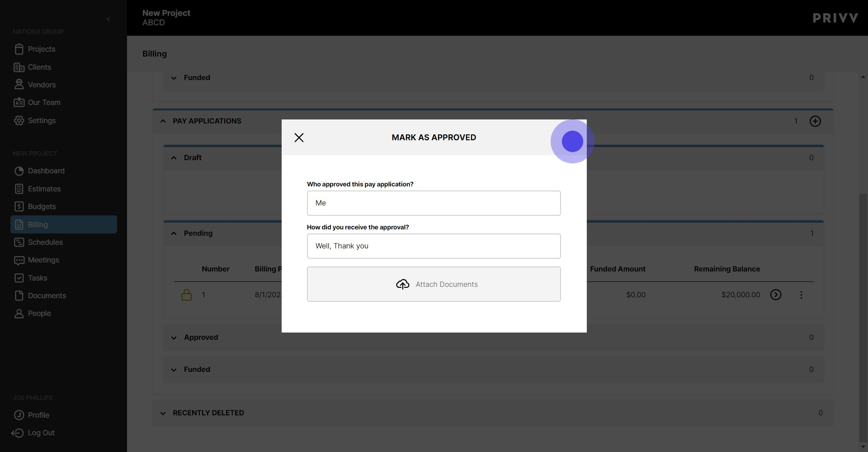This screenshot has height=452, width=868.
Task: Open Vendors in the sidebar
Action: [x=42, y=85]
